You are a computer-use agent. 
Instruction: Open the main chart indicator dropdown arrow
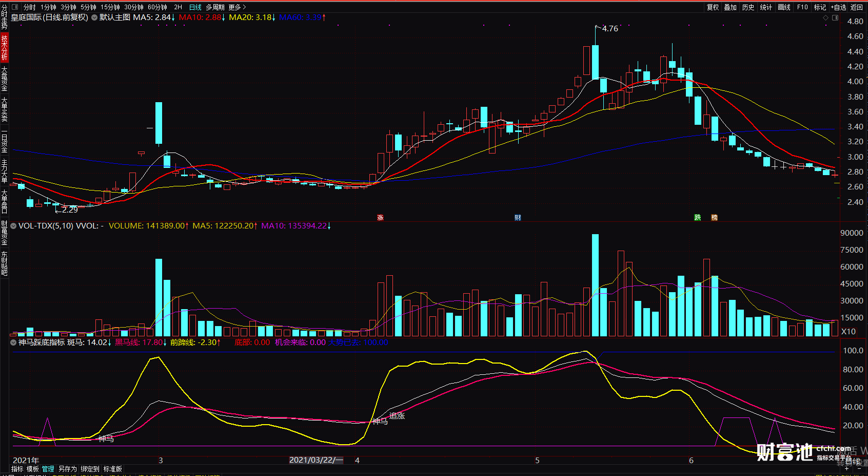pos(94,17)
